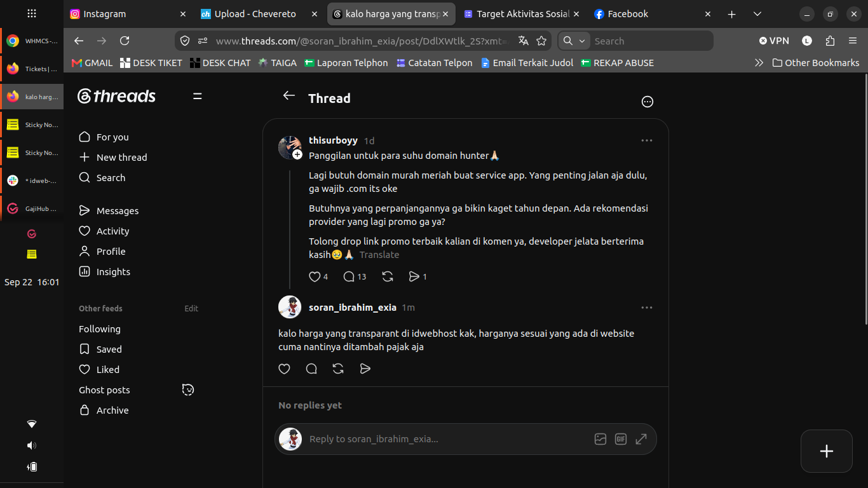Share the reply via paper plane icon
868x488 pixels.
pos(365,369)
